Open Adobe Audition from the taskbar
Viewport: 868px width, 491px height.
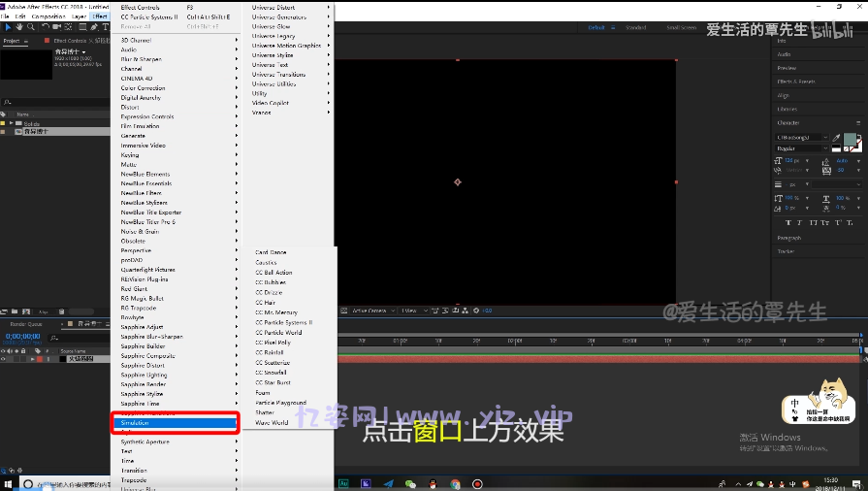(343, 484)
